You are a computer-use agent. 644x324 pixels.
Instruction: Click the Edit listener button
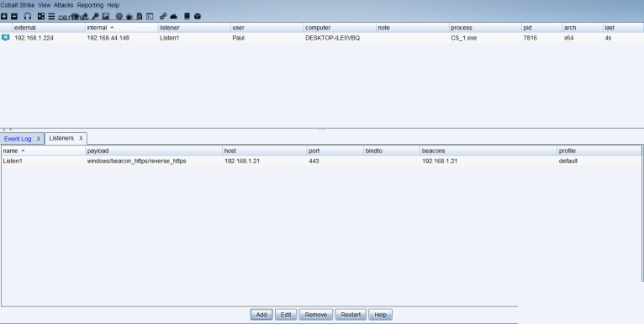pos(286,315)
